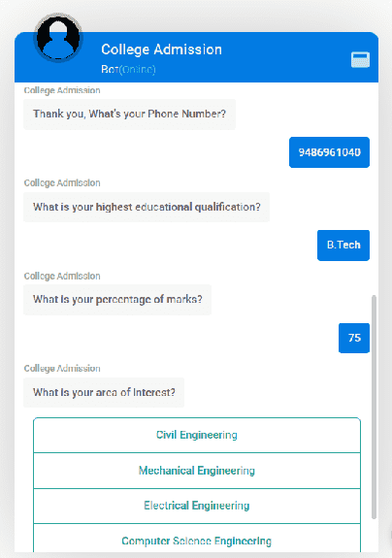
Task: Click the College Admission label above marks question
Action: (x=62, y=276)
